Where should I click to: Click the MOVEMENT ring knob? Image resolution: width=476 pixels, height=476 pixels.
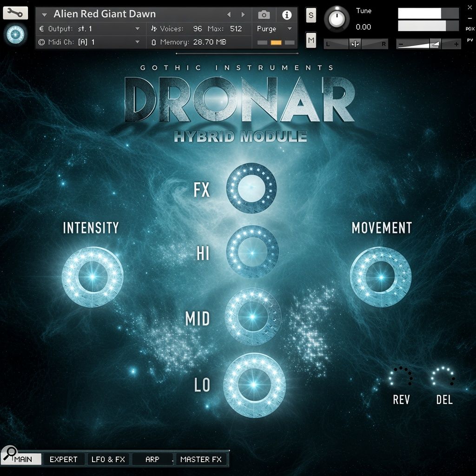coord(381,277)
